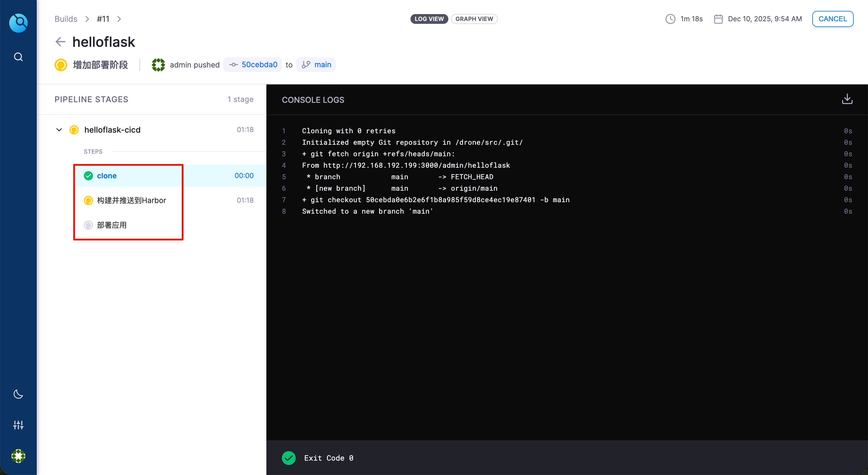
Task: Open the main branch link
Action: tap(322, 65)
